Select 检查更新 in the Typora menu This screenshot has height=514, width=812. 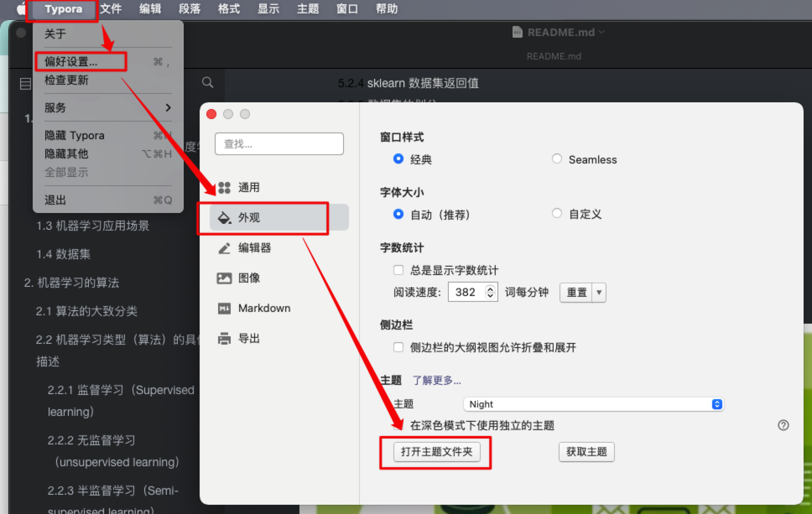(x=66, y=80)
